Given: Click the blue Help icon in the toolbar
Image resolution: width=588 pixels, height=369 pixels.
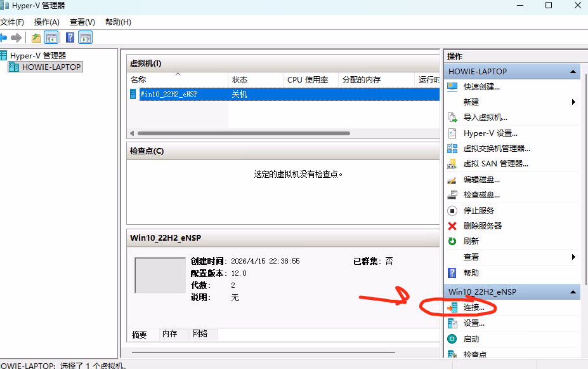Looking at the screenshot, I should click(70, 37).
